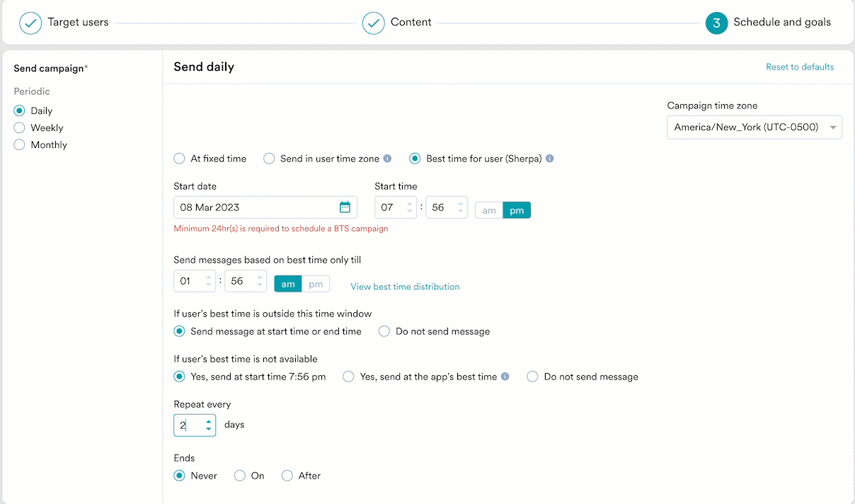Increase the Repeat every days value
The height and width of the screenshot is (504, 855).
208,421
